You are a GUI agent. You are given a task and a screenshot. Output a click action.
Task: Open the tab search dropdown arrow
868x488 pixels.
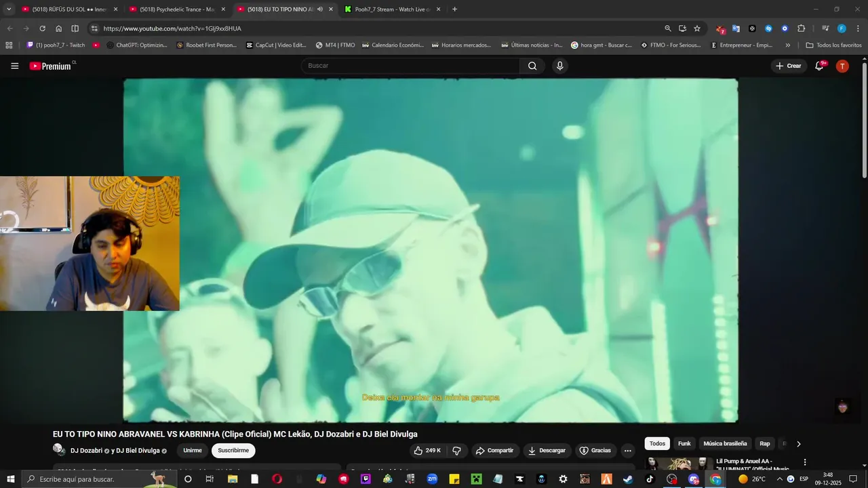[x=9, y=9]
